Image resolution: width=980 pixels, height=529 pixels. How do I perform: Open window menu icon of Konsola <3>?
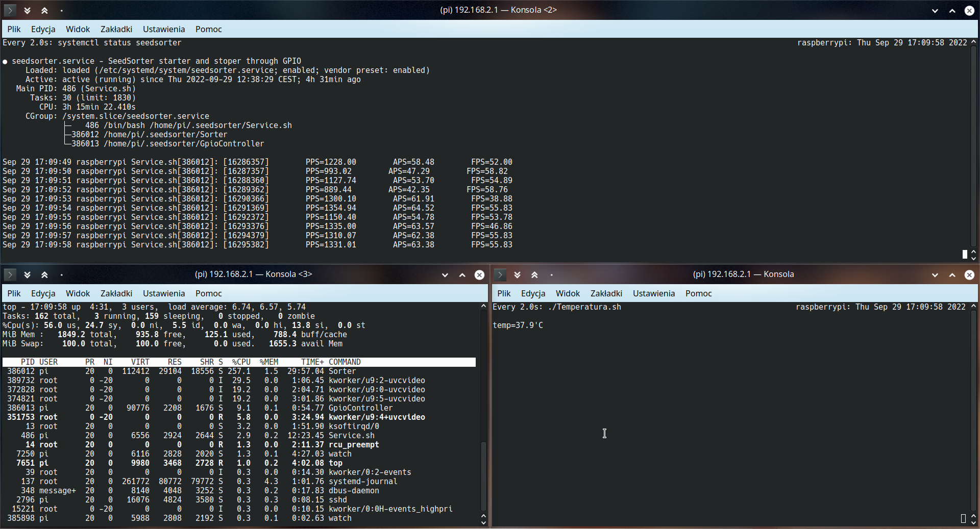[10, 274]
